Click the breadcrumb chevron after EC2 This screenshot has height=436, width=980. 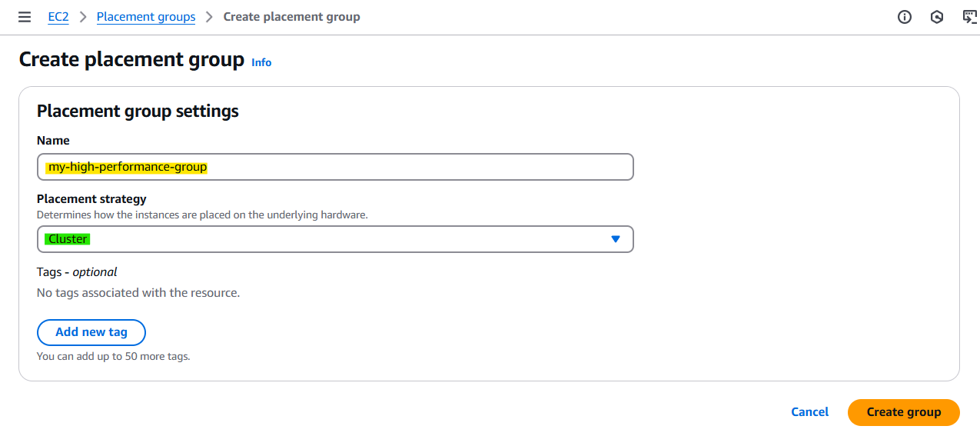[83, 17]
